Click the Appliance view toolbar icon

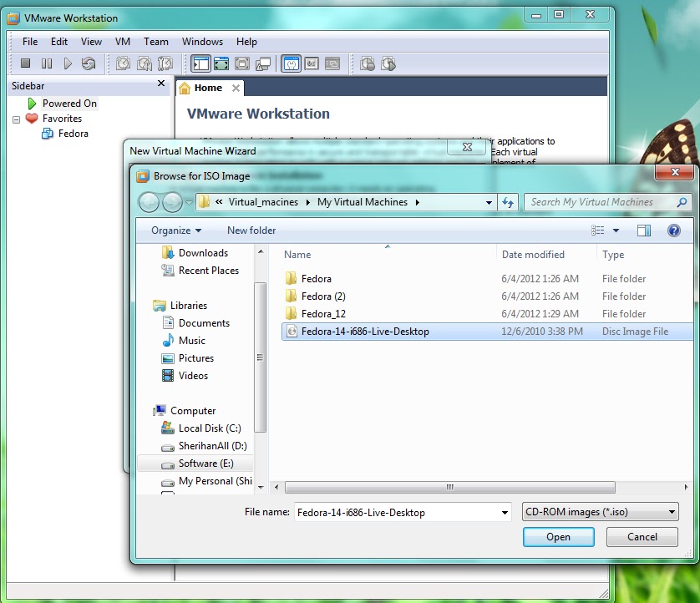pyautogui.click(x=312, y=63)
